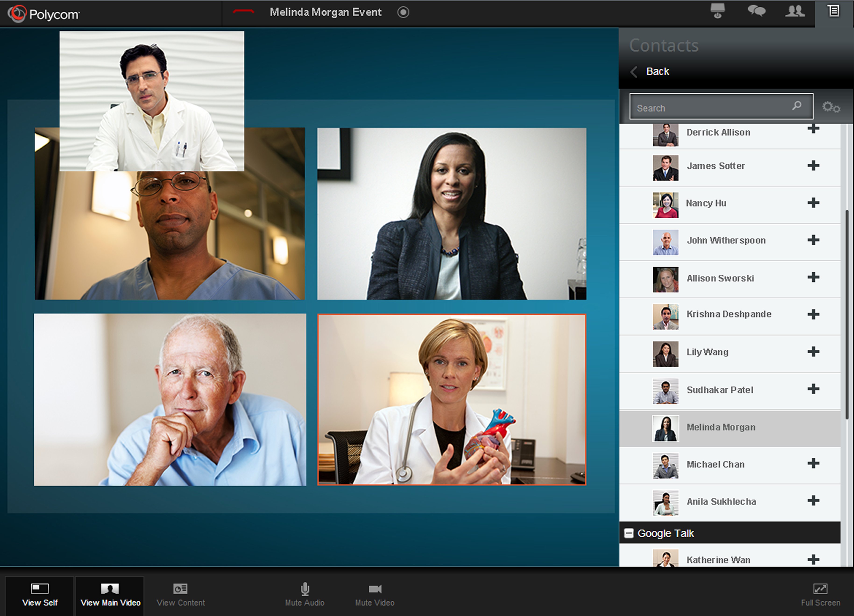Click the magnifier search icon
Screen dimensions: 854x616
coord(796,106)
